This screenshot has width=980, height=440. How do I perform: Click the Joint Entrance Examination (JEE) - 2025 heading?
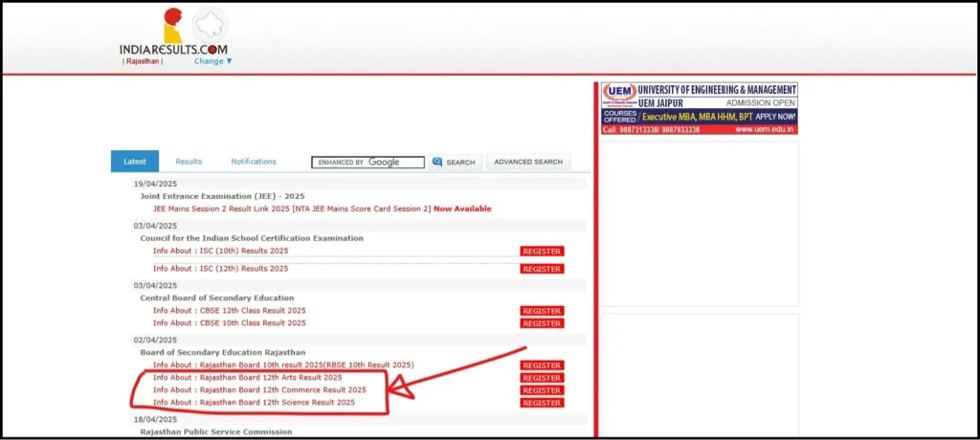[x=222, y=196]
